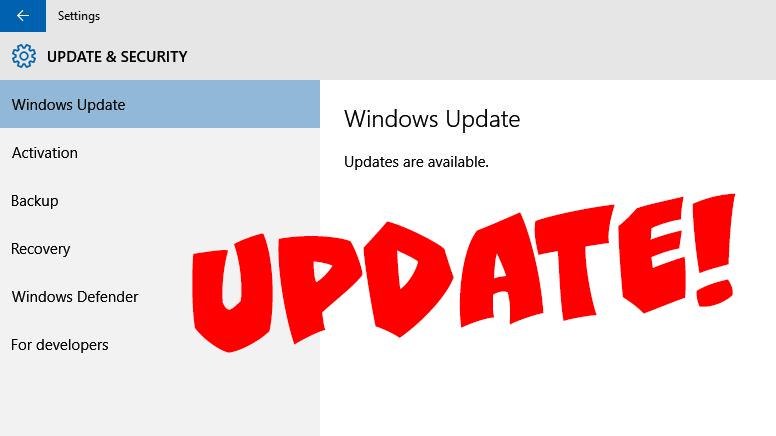
Task: Click the red letter U graphic
Action: tap(233, 293)
